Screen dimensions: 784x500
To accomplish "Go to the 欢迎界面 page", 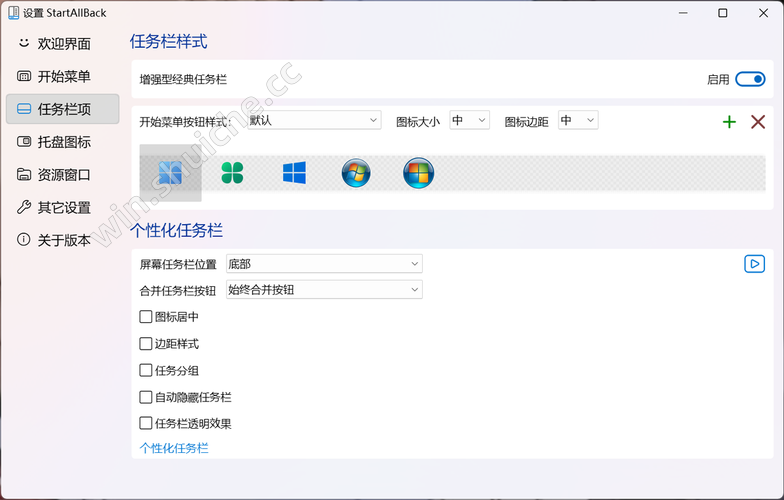I will pos(62,44).
